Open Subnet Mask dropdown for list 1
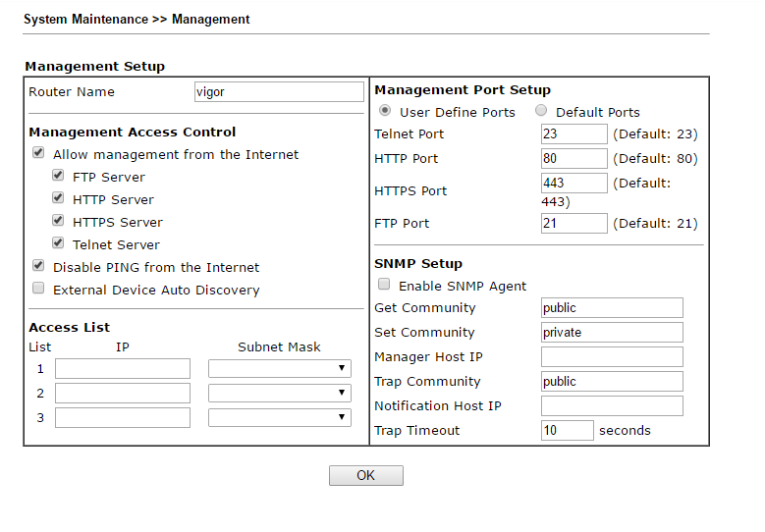The width and height of the screenshot is (765, 532). click(x=279, y=368)
